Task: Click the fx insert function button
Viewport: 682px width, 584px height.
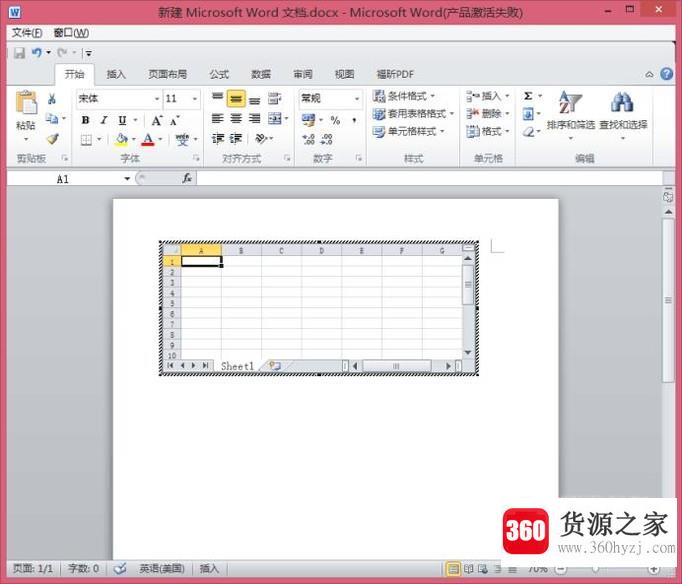Action: [x=187, y=178]
